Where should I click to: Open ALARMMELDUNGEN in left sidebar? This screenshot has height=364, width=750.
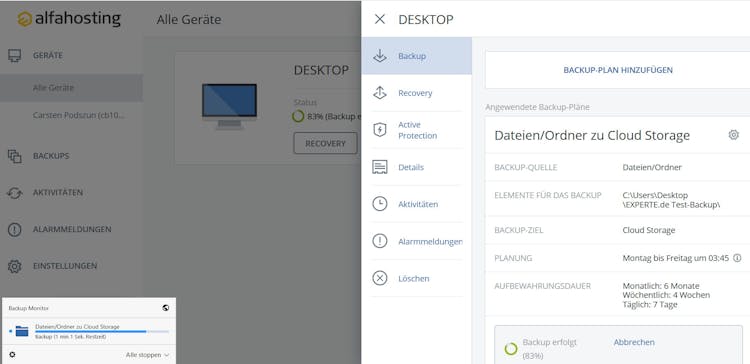pos(72,230)
